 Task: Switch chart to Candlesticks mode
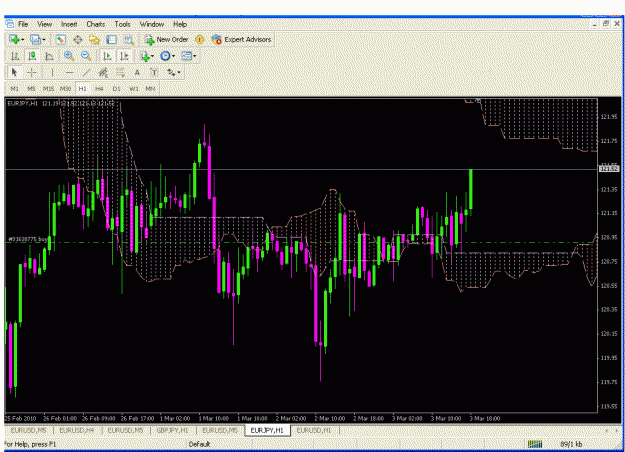point(31,56)
